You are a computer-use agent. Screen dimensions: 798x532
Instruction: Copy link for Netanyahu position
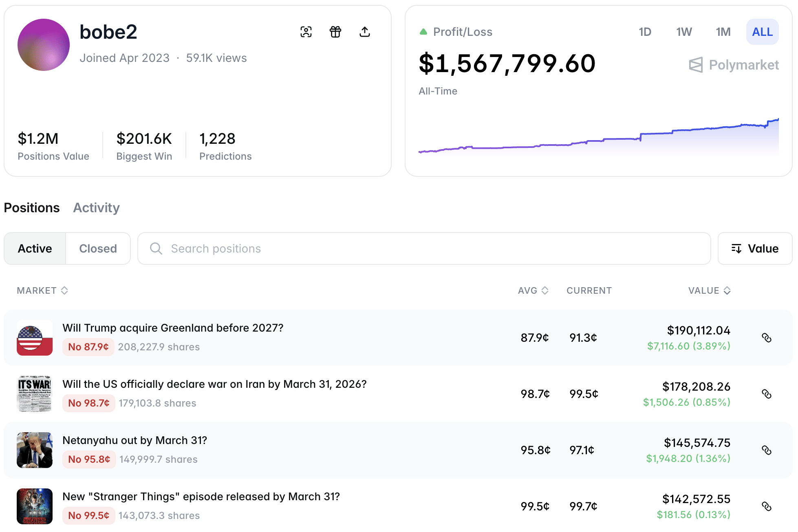766,450
